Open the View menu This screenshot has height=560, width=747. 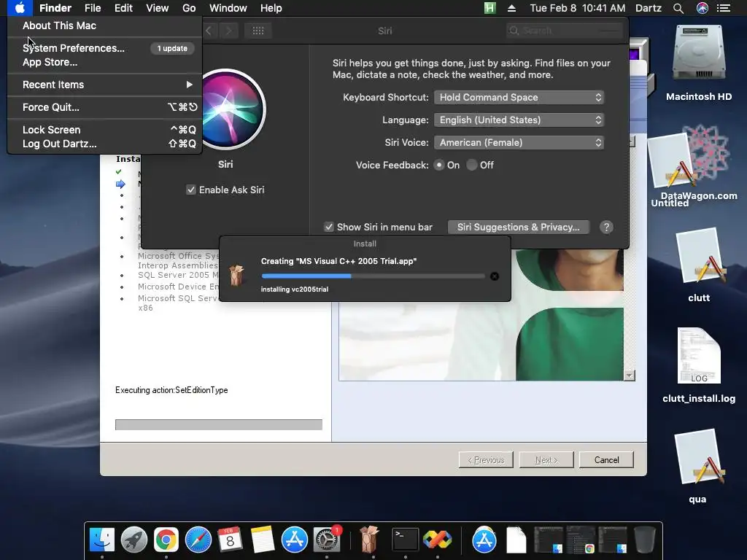click(158, 8)
